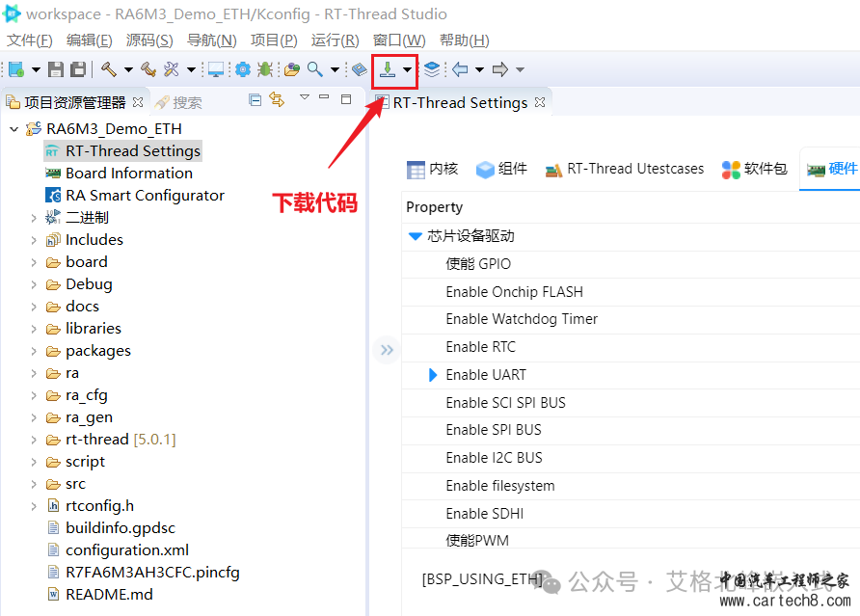Open the forward history dropdown arrow
This screenshot has width=860, height=616.
click(520, 69)
